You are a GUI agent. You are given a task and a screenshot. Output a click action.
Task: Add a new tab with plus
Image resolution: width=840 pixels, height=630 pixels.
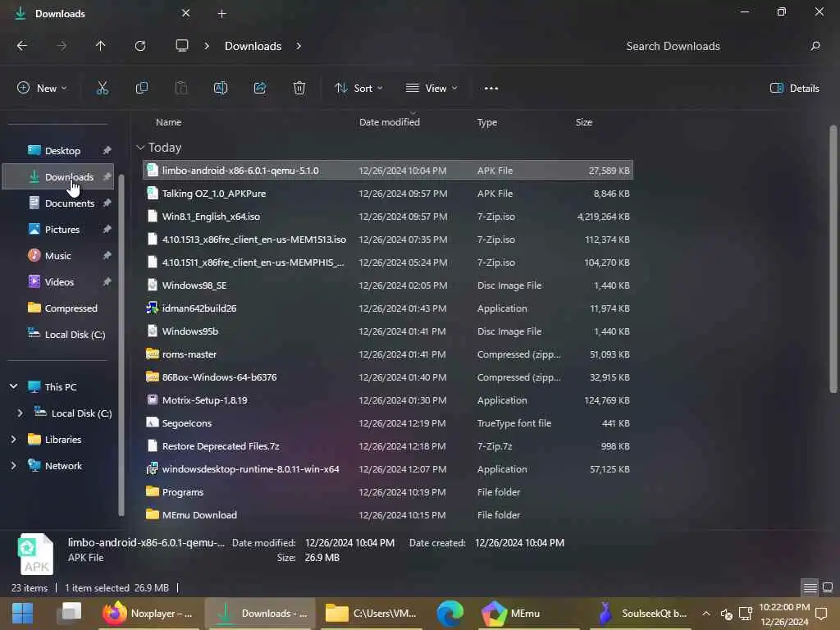pos(221,13)
